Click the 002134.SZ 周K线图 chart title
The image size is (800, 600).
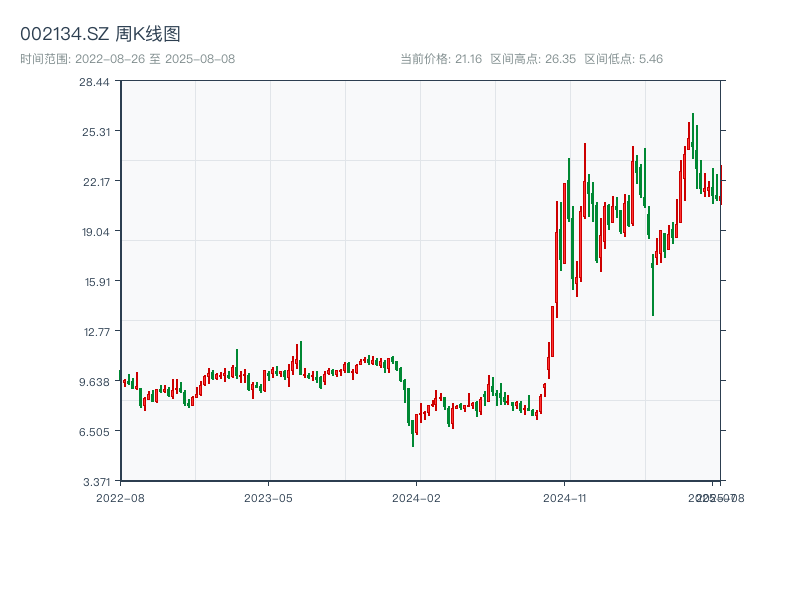tap(100, 35)
